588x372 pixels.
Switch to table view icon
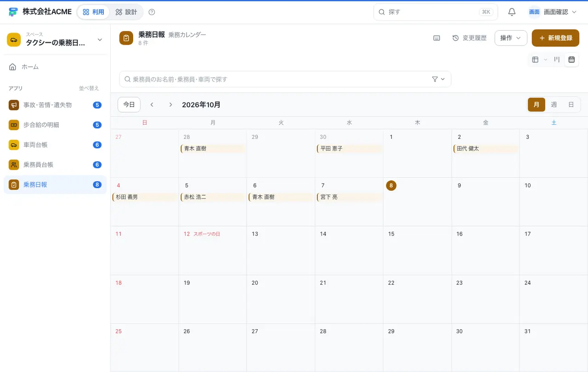tap(535, 59)
